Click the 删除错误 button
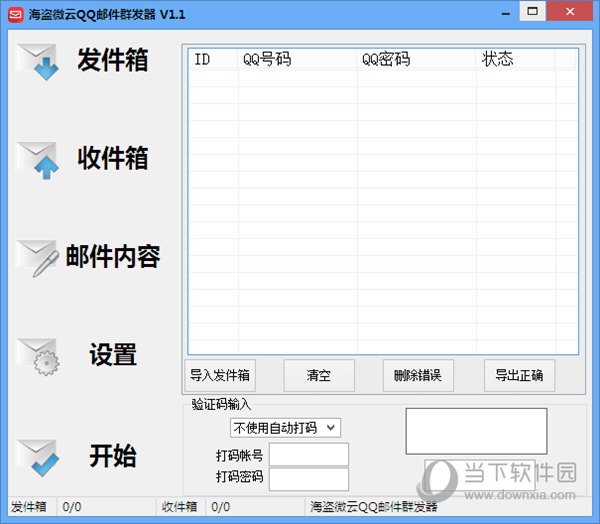 tap(418, 375)
